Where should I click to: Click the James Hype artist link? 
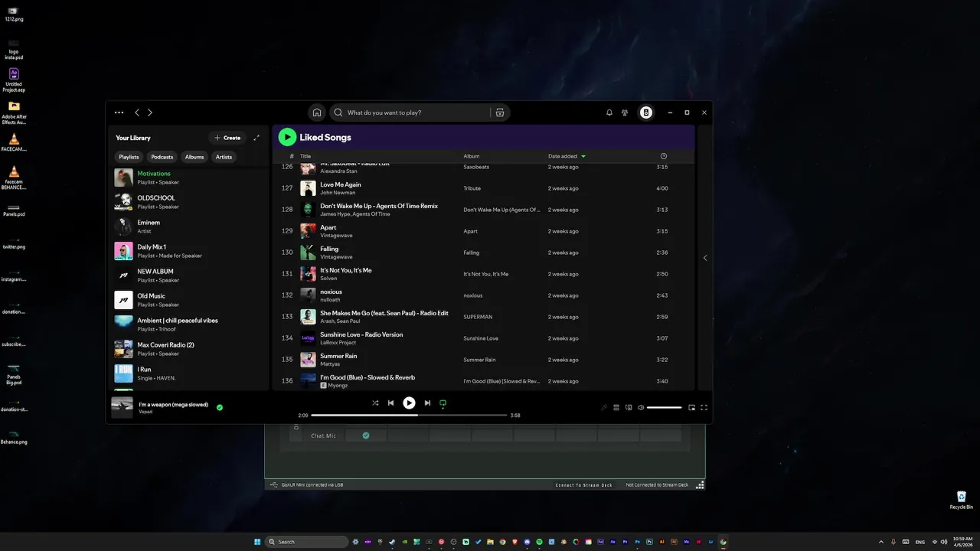pos(335,214)
